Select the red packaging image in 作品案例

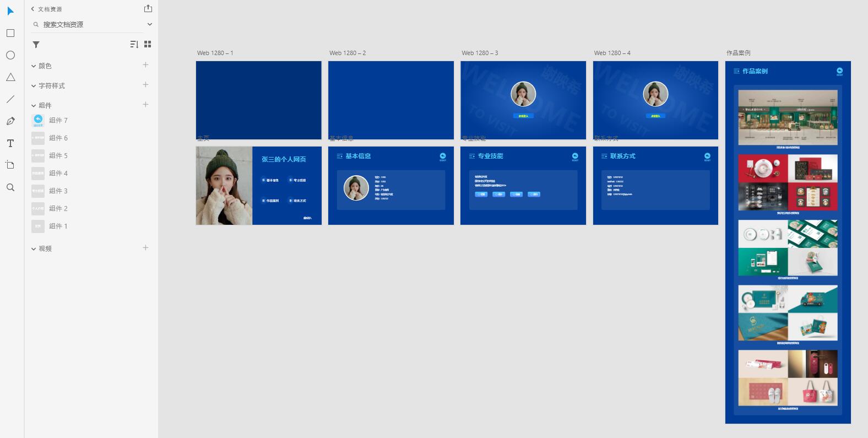[x=788, y=182]
